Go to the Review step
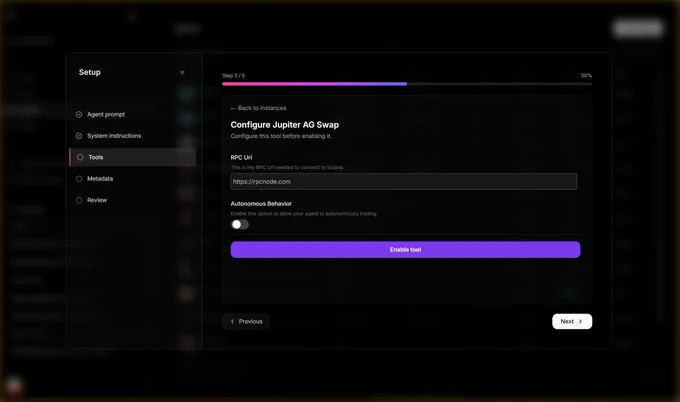Image resolution: width=680 pixels, height=402 pixels. pyautogui.click(x=97, y=200)
